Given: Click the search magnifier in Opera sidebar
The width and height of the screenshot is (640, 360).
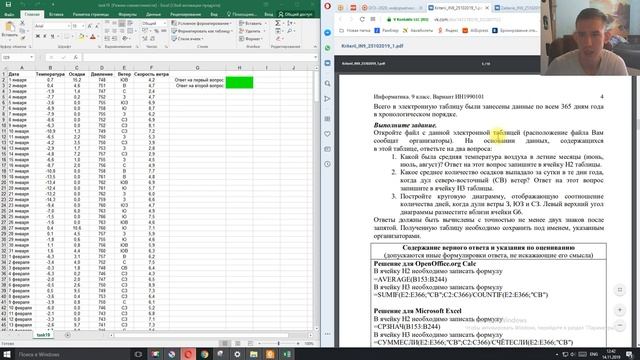Looking at the screenshot, I should [328, 84].
